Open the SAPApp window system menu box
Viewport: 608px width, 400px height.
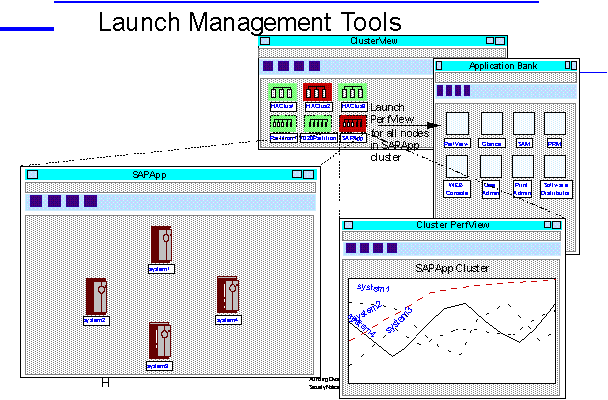coord(32,174)
